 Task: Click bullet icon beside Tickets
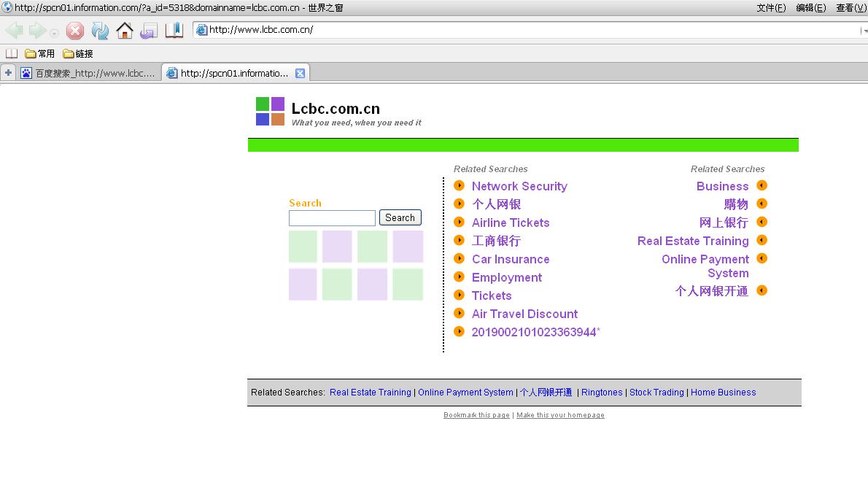459,295
